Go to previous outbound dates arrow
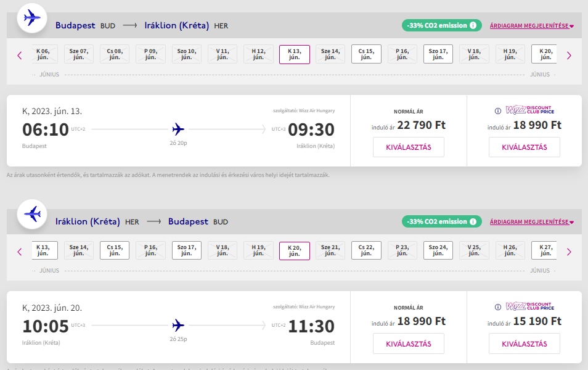588x370 pixels. (20, 55)
